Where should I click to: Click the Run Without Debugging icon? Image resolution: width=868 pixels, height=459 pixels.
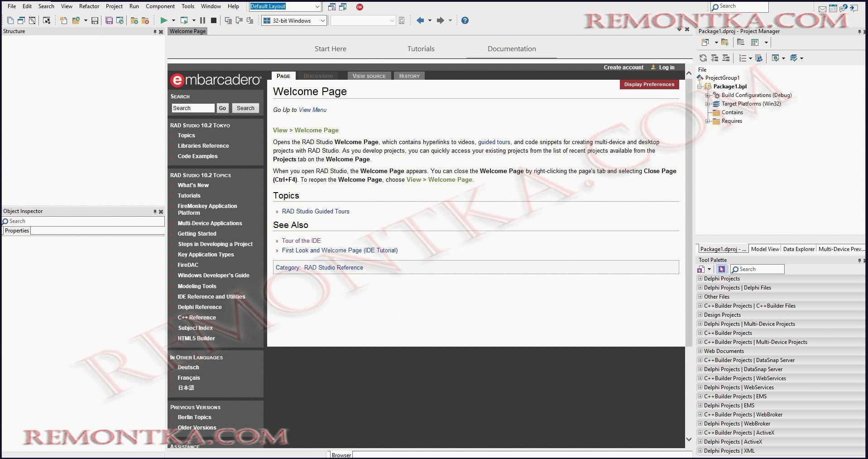point(184,20)
